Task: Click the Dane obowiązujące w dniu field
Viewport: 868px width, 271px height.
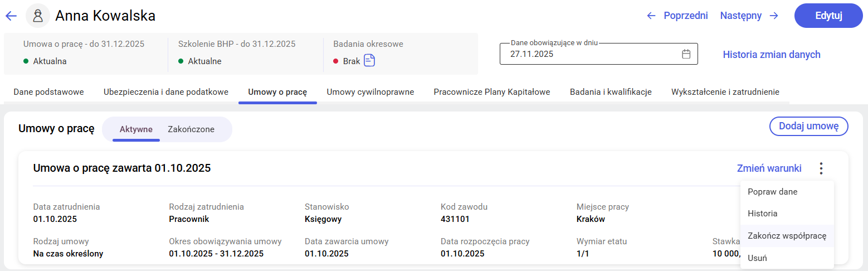Action: pyautogui.click(x=591, y=54)
